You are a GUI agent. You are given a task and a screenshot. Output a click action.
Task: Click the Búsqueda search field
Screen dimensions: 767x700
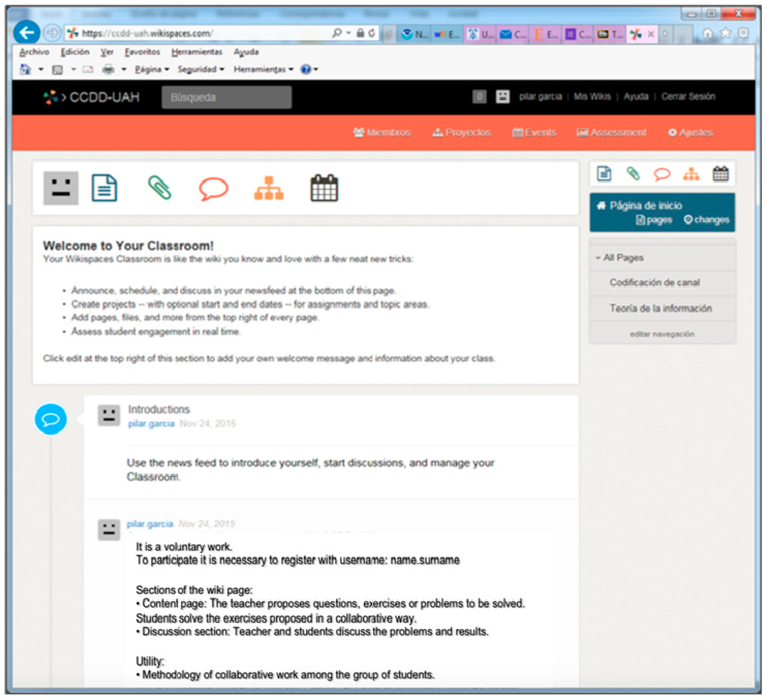(x=227, y=97)
